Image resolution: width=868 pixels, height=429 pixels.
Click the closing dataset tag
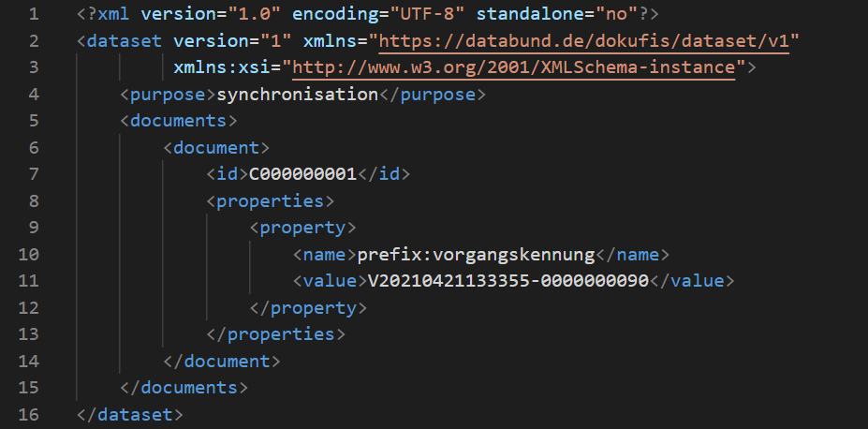click(x=130, y=414)
